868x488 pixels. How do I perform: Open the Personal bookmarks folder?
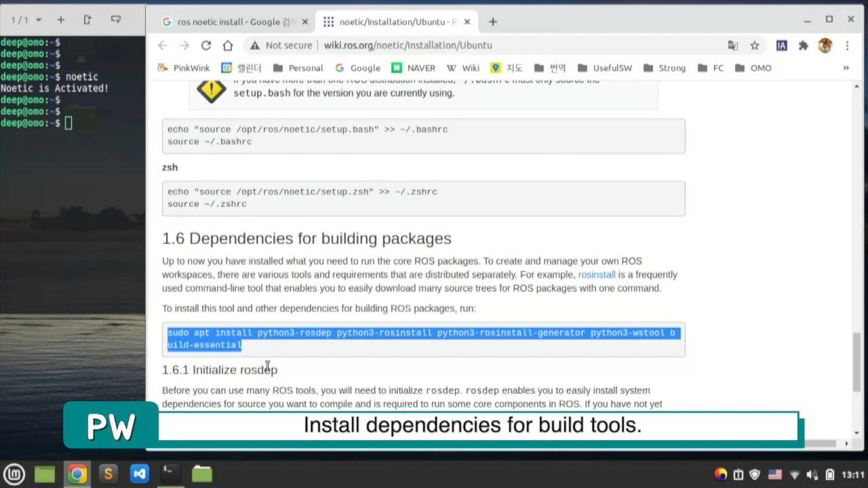pyautogui.click(x=298, y=68)
